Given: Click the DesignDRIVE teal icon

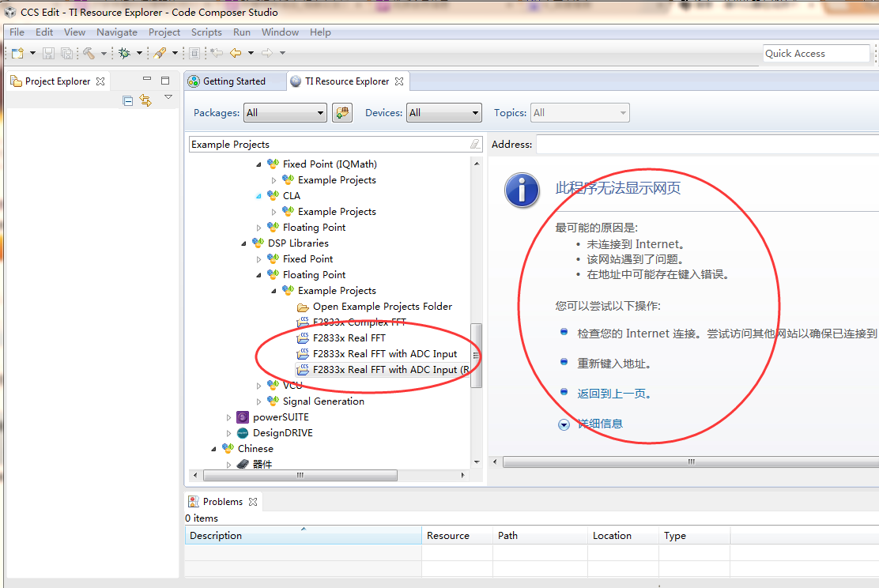Looking at the screenshot, I should pyautogui.click(x=242, y=433).
